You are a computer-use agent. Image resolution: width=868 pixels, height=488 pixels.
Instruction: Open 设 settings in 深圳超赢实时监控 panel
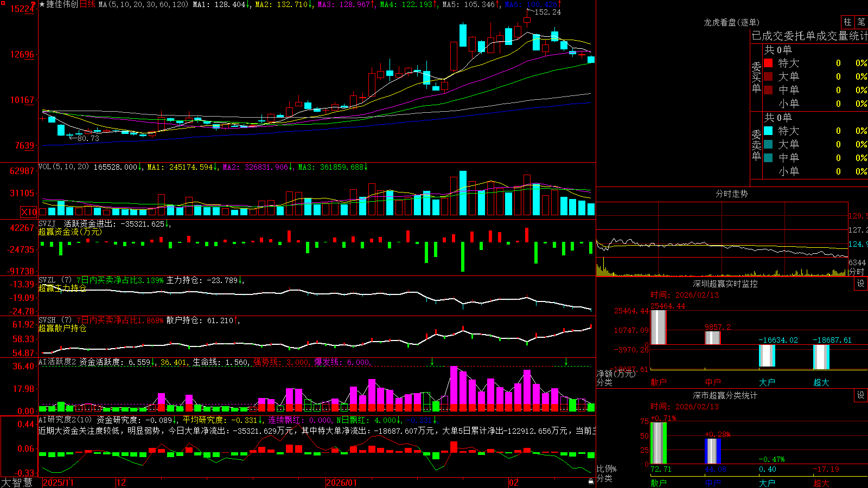click(x=861, y=284)
